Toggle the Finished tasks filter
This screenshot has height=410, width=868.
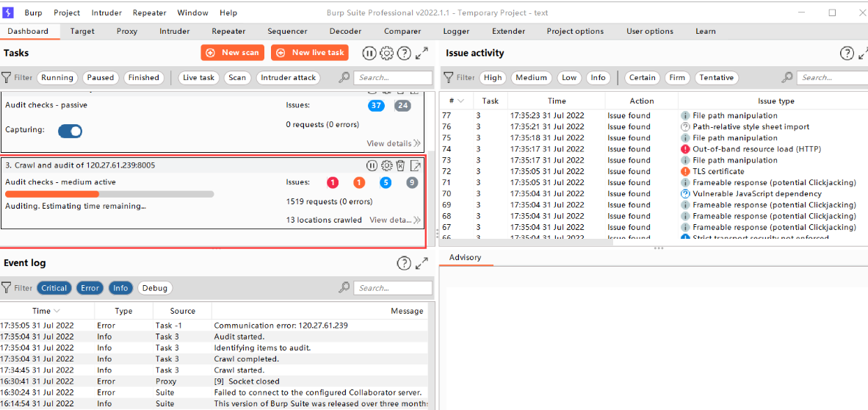point(143,78)
